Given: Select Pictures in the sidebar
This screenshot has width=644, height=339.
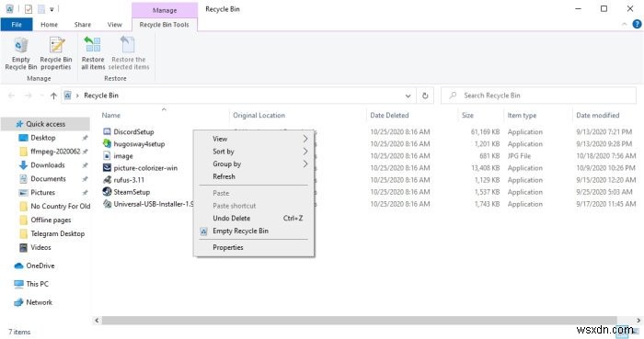Looking at the screenshot, I should pyautogui.click(x=42, y=192).
